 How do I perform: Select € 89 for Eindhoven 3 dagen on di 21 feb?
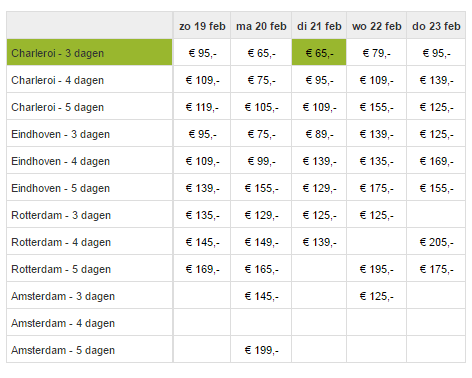click(319, 134)
